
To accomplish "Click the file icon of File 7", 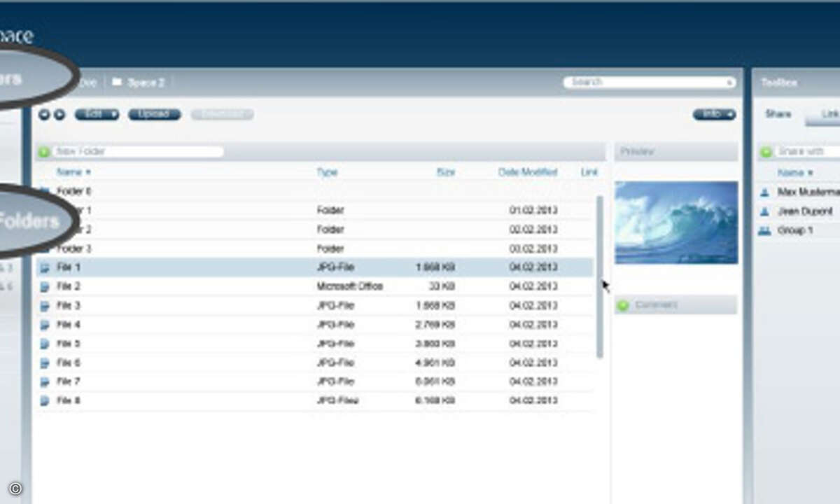I will click(x=45, y=381).
